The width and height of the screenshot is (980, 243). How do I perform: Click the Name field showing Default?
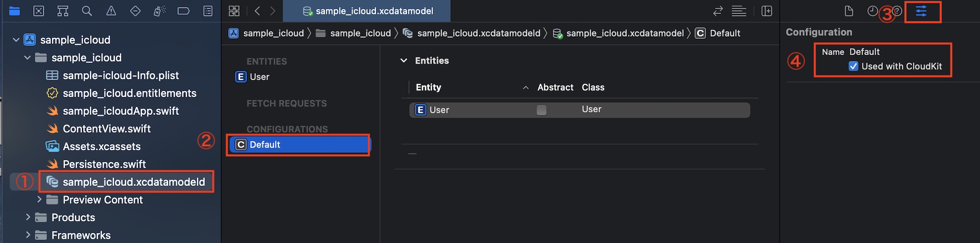864,52
